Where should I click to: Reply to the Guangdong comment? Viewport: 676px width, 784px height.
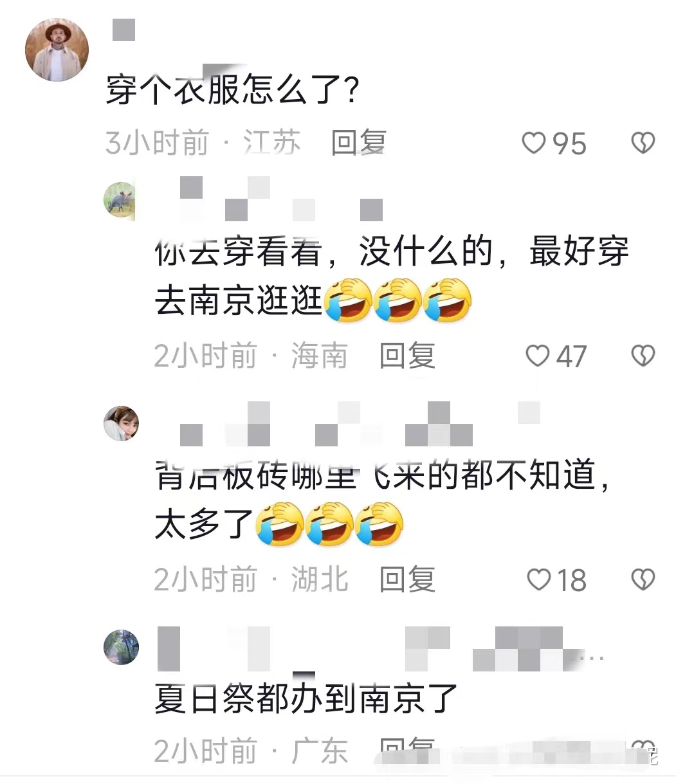click(407, 751)
